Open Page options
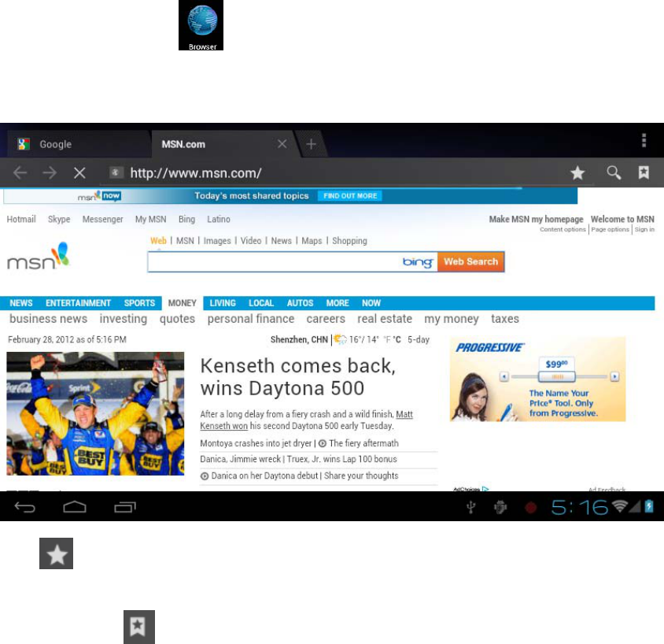Screen dimensions: 664x644 click(x=611, y=229)
